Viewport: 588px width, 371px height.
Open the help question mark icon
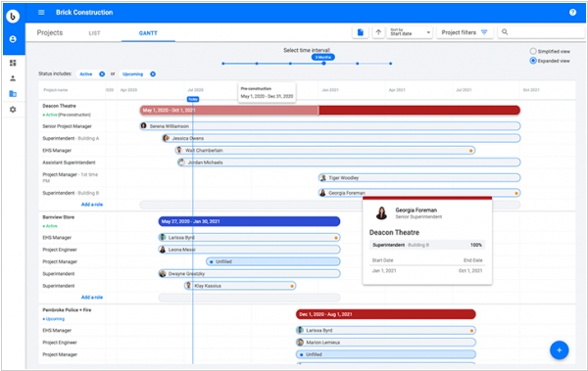pos(572,13)
